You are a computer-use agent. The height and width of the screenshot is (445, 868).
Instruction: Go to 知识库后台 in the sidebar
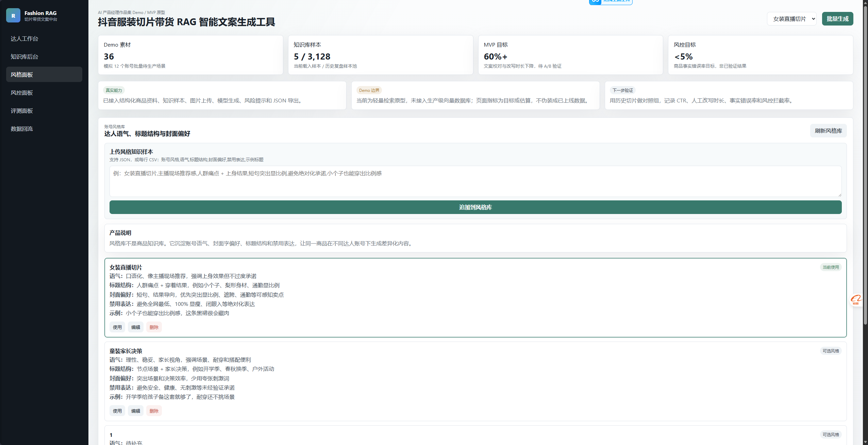coord(44,56)
